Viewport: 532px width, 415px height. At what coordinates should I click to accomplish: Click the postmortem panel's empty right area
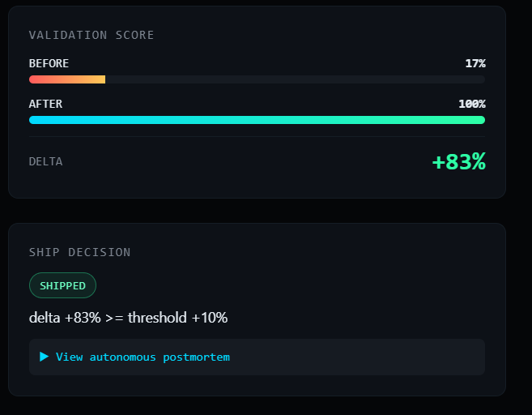356,357
